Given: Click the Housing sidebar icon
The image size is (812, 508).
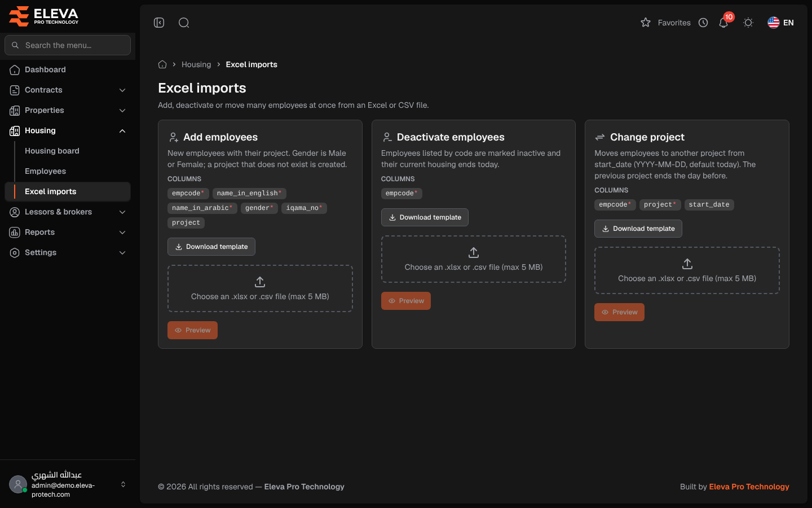Looking at the screenshot, I should tap(15, 131).
